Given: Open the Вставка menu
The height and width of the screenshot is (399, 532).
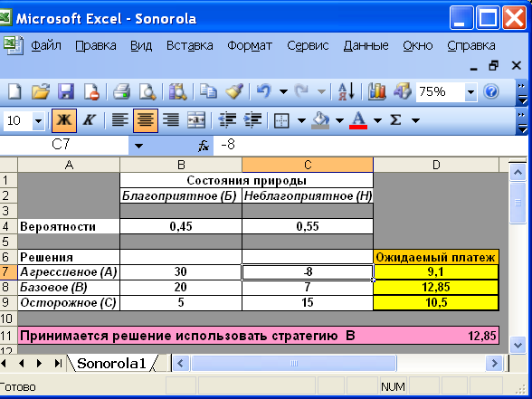Looking at the screenshot, I should tap(190, 45).
